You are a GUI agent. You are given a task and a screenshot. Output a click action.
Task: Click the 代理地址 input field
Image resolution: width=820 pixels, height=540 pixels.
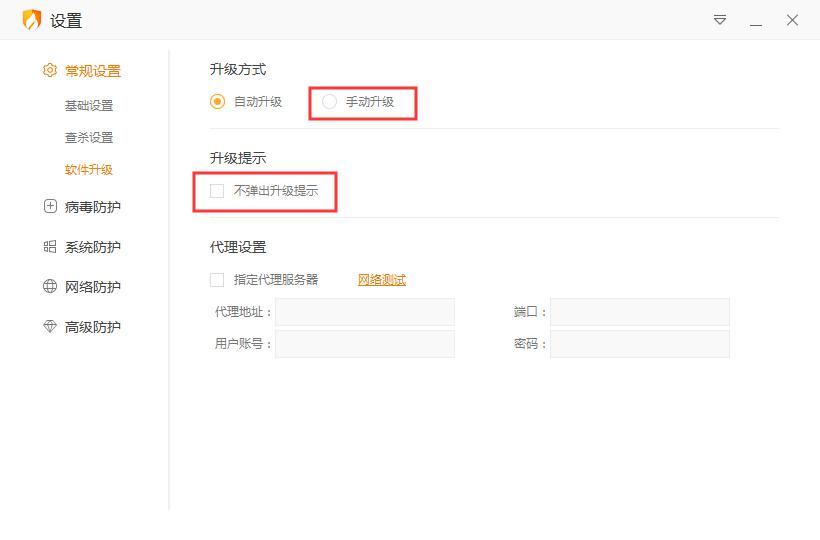click(x=365, y=312)
